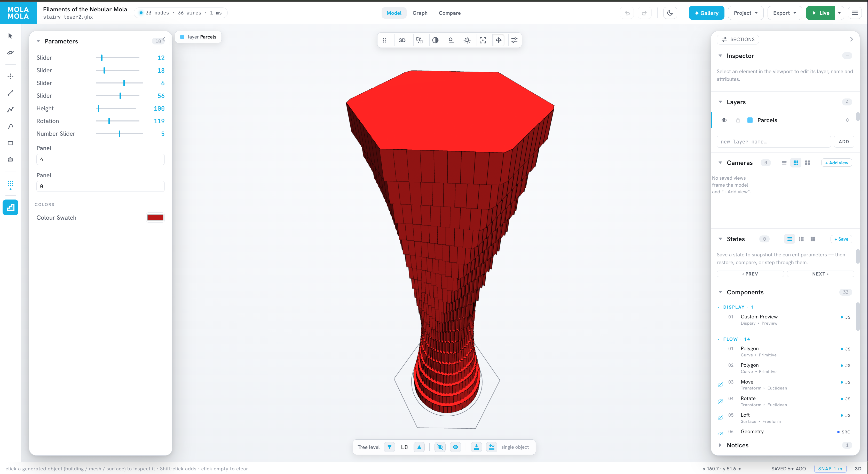The width and height of the screenshot is (868, 474).
Task: Toggle preview for the Rotate component
Action: 720,401
